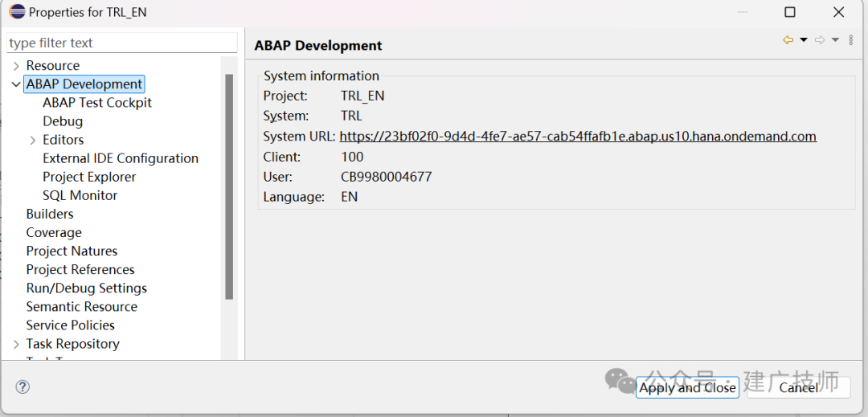Open the Project Natures page
Viewport: 868px width, 417px height.
point(72,251)
